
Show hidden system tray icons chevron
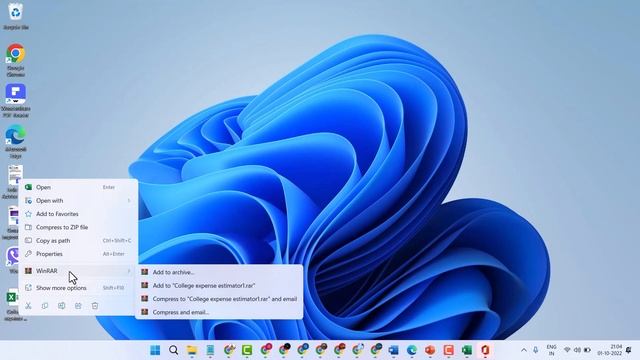(524, 350)
